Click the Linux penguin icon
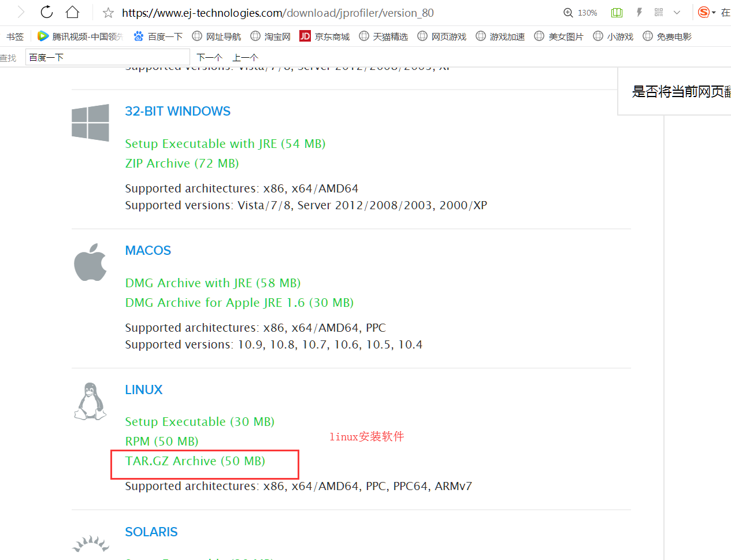731x560 pixels. (90, 400)
